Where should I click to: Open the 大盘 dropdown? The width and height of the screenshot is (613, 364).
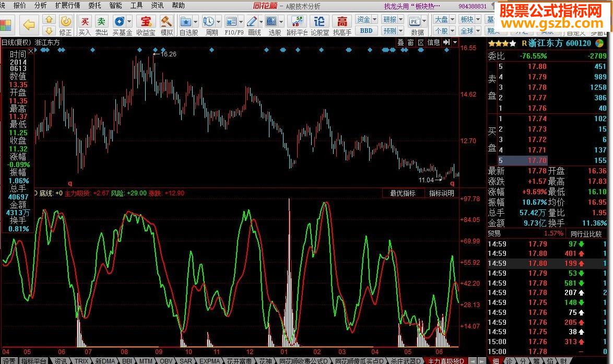click(x=444, y=19)
